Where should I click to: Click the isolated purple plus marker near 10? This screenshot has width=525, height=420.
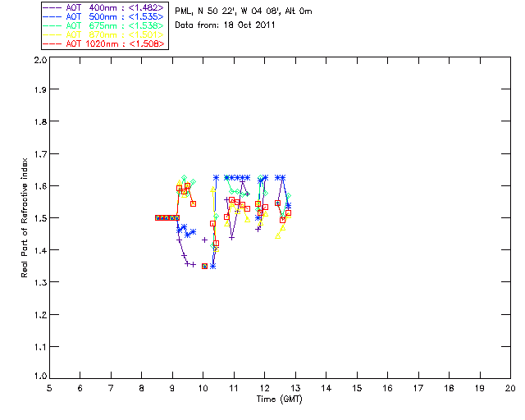(x=204, y=240)
